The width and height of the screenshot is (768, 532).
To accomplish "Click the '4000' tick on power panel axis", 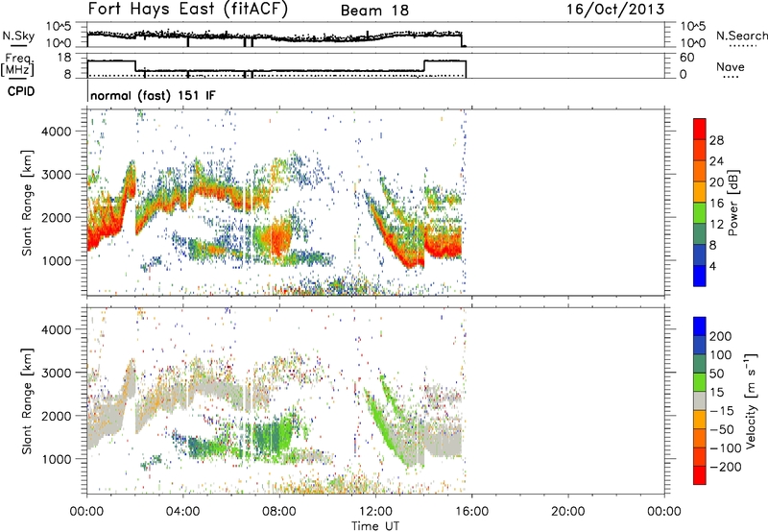I will (56, 132).
